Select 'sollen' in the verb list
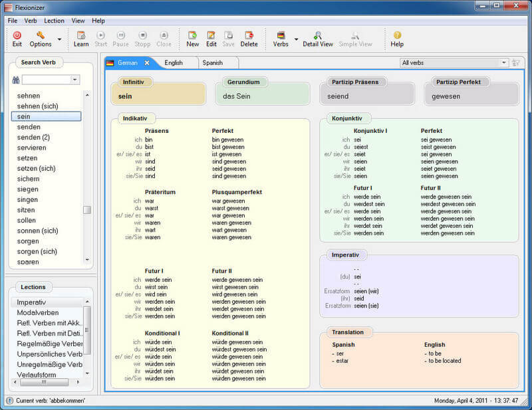 (27, 220)
